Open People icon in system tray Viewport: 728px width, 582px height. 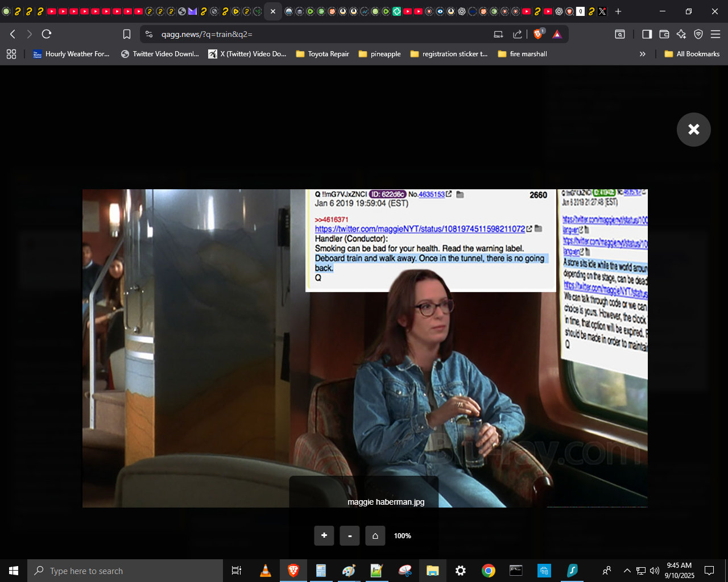coord(607,571)
